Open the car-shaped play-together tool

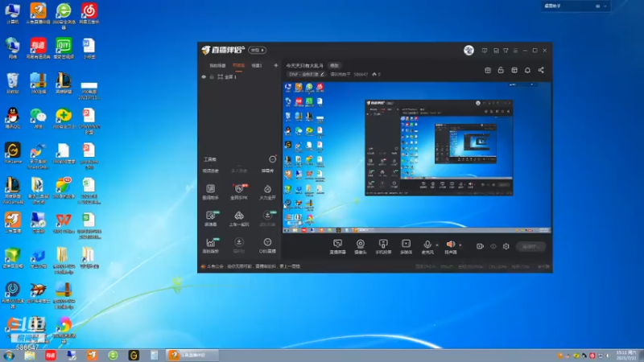pos(239,218)
